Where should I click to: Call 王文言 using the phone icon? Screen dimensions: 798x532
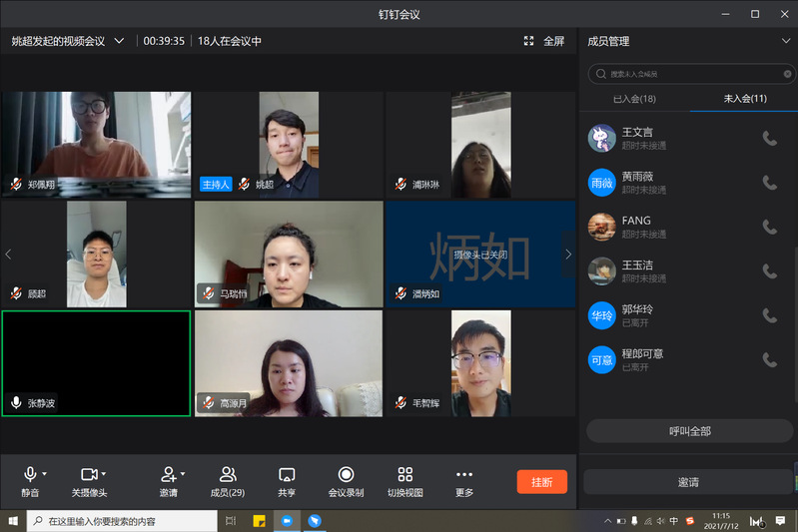[x=769, y=139]
